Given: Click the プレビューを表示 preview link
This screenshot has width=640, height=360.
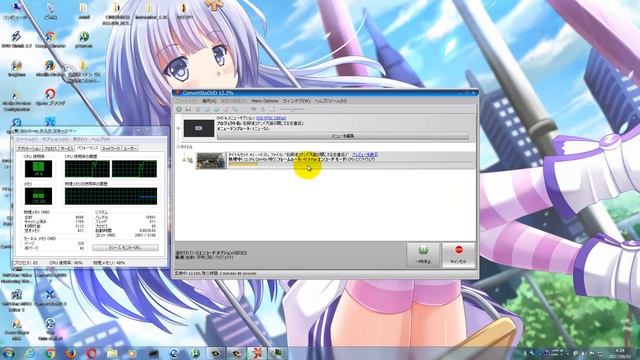Looking at the screenshot, I should click(x=365, y=155).
